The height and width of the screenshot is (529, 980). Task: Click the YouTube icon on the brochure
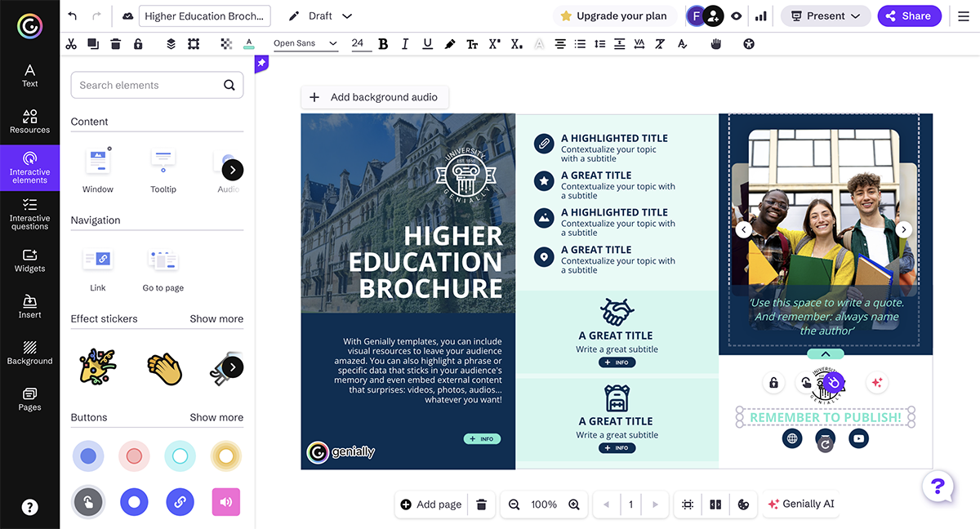(x=857, y=438)
